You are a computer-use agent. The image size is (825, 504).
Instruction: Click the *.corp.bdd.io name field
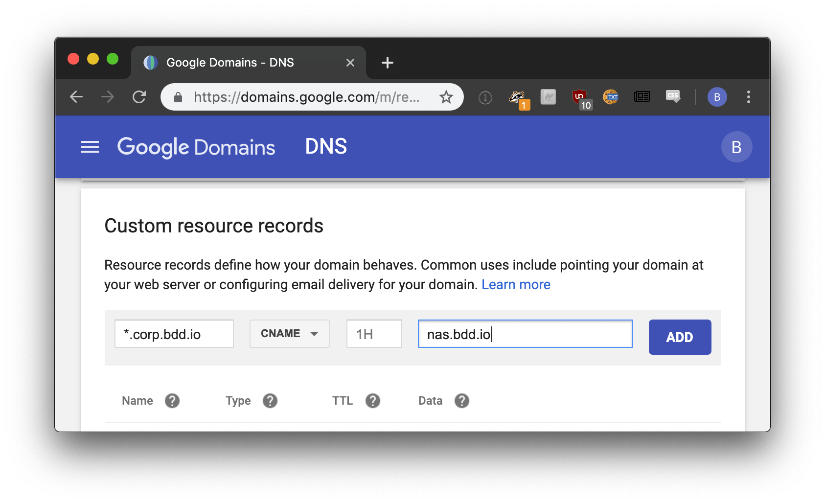174,334
